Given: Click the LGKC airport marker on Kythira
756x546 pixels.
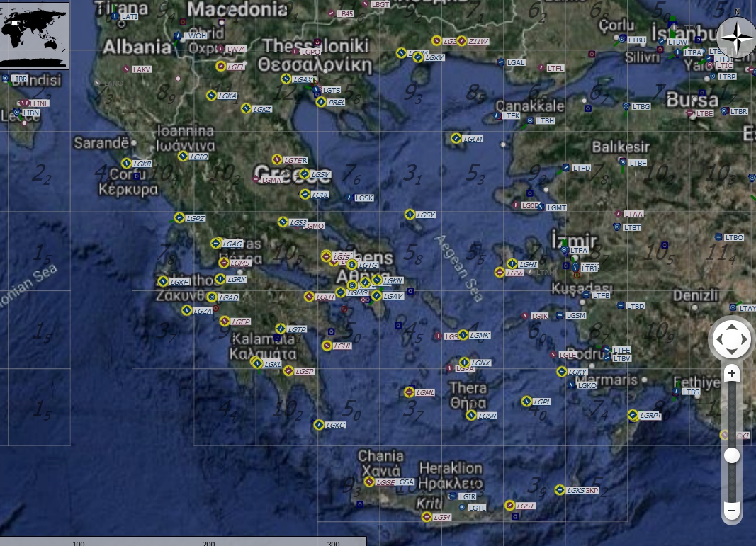Looking at the screenshot, I should tap(319, 425).
